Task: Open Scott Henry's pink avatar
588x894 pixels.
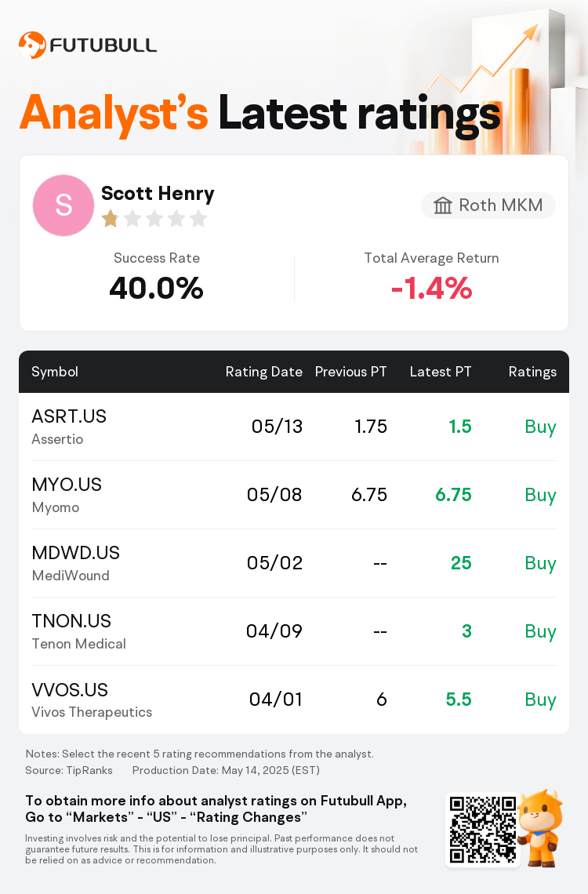Action: [64, 205]
